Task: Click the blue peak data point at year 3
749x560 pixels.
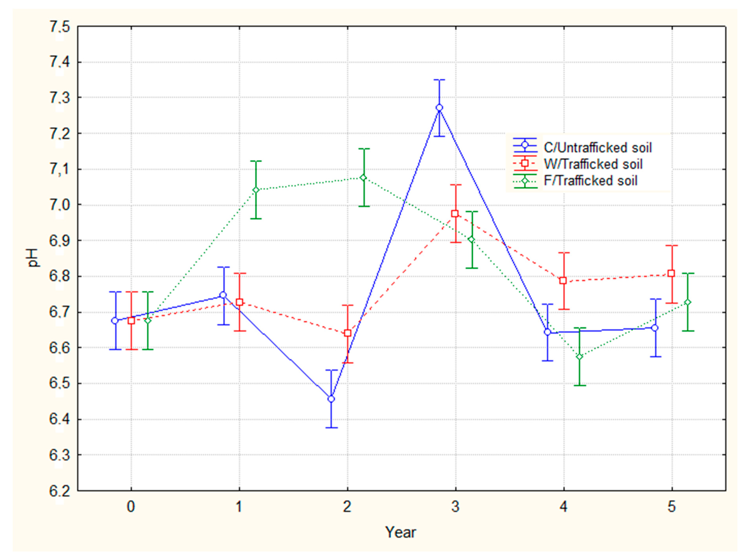Action: pos(439,108)
